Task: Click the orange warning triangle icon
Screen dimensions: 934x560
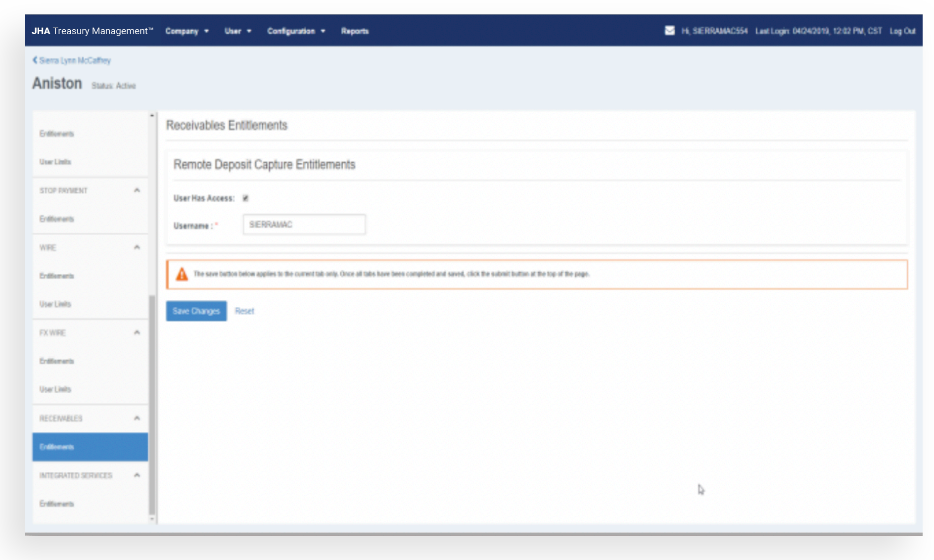Action: [182, 274]
